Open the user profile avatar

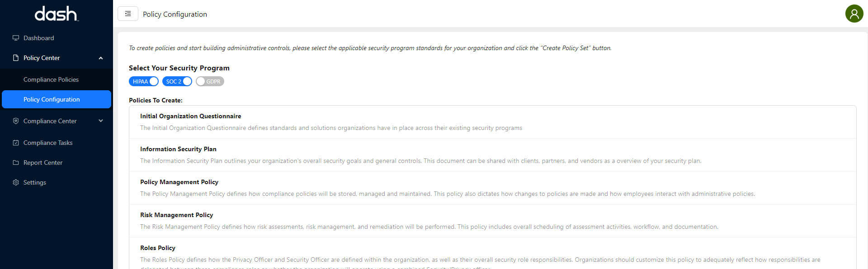coord(854,14)
